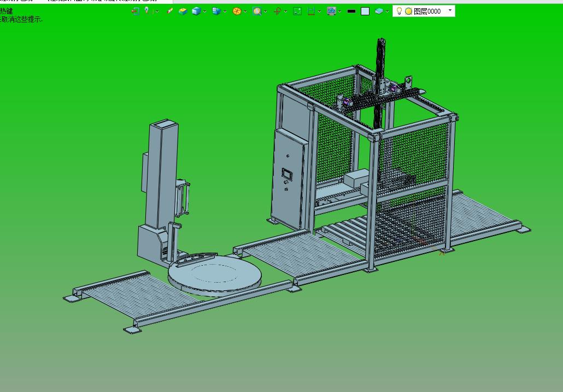Click the 取消这些提示 hint link
Screen dimensions: 563x392
tap(21, 19)
